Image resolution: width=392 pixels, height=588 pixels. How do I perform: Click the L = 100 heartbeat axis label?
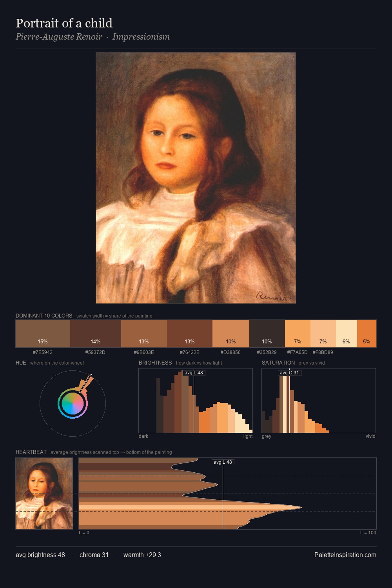368,533
